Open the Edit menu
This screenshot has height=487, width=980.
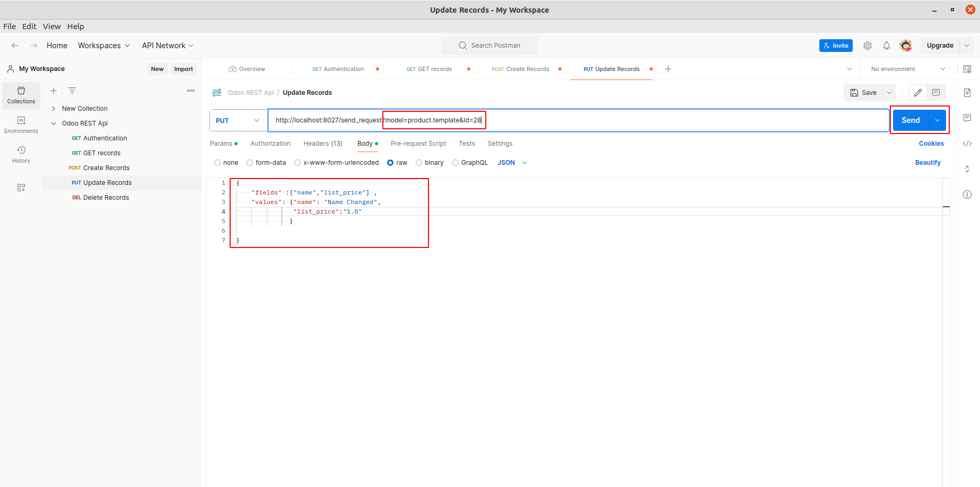[x=29, y=26]
